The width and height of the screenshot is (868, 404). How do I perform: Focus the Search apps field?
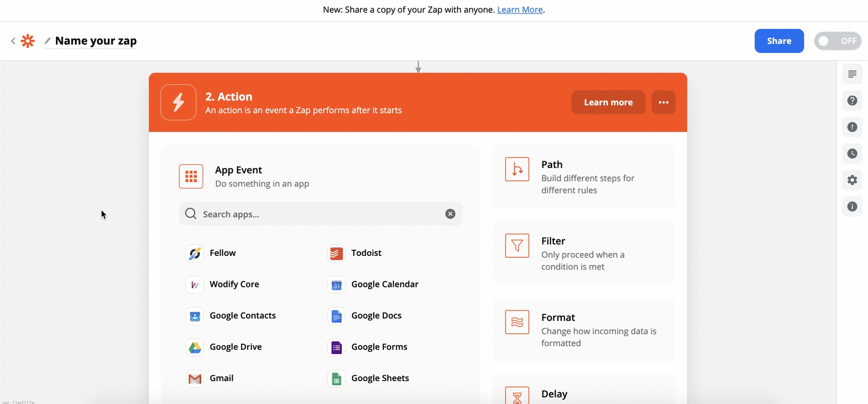pos(321,214)
